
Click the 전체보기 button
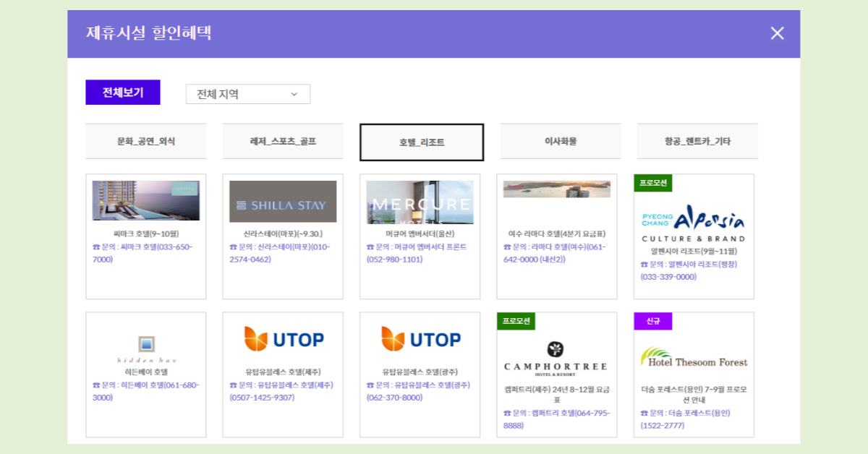[123, 93]
